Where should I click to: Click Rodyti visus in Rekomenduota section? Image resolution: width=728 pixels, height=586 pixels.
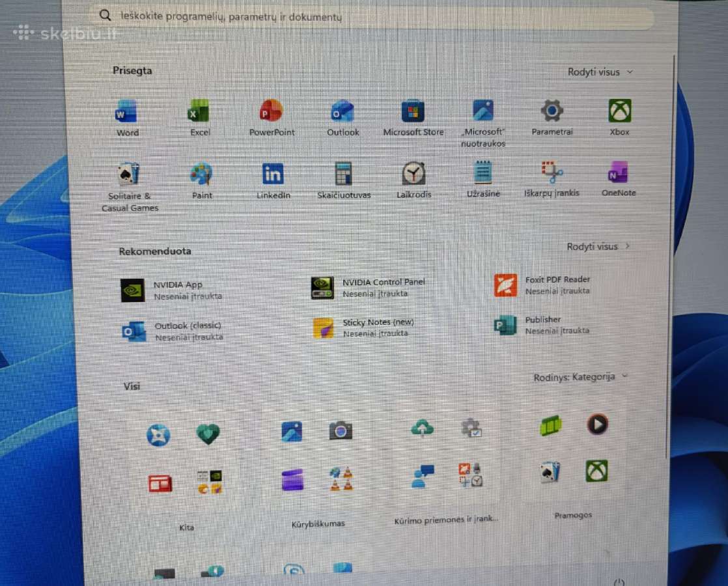click(x=598, y=247)
